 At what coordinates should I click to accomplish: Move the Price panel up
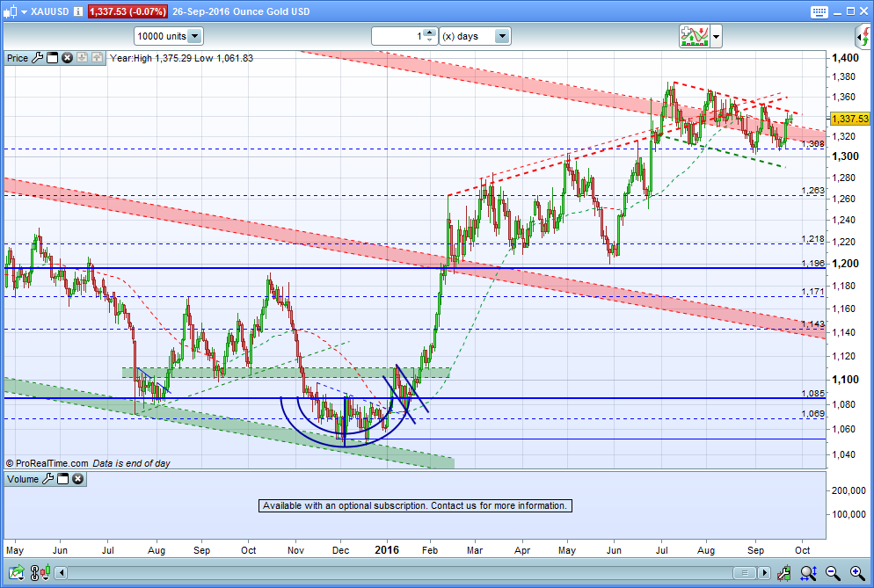(97, 57)
